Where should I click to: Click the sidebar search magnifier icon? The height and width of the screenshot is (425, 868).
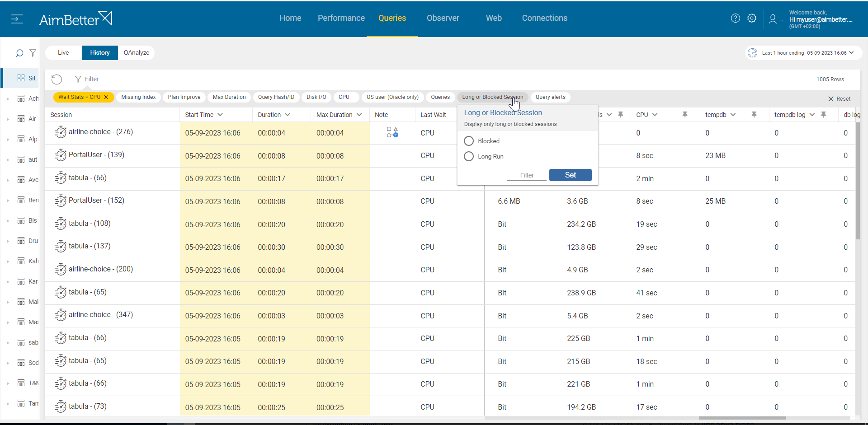coord(19,53)
